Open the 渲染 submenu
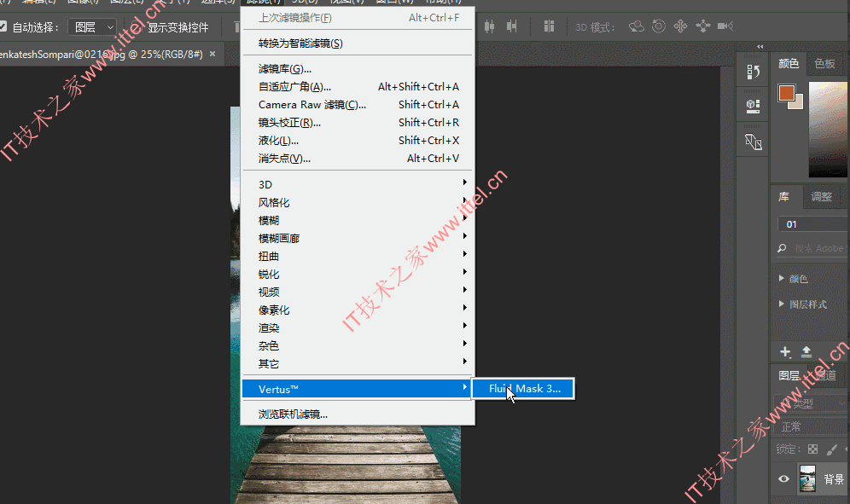Viewport: 850px width, 504px height. (x=358, y=327)
